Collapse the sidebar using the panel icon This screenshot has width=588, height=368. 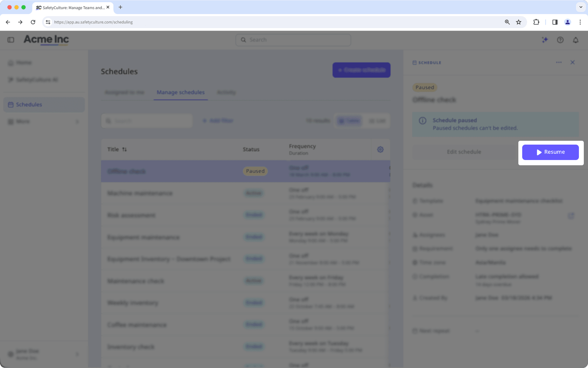click(10, 40)
